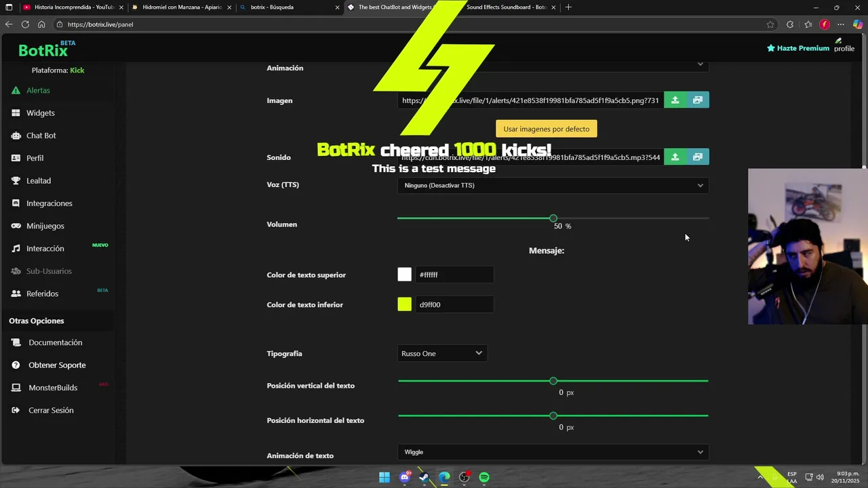
Task: Click the #ffffff color hex field
Action: click(x=454, y=274)
